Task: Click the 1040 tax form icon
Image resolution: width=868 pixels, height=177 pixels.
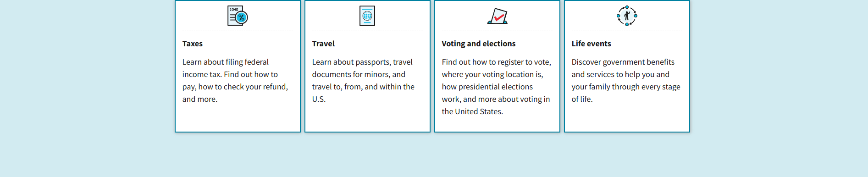Action: [238, 16]
